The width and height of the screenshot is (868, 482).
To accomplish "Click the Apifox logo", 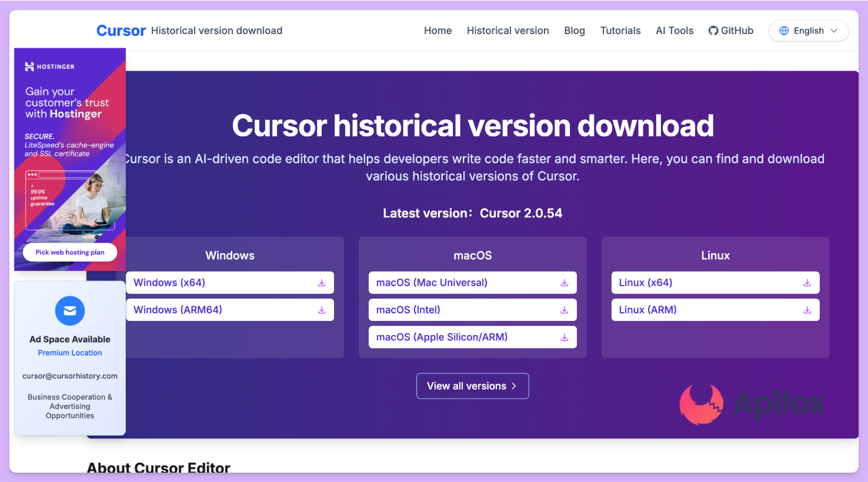I will [x=752, y=404].
